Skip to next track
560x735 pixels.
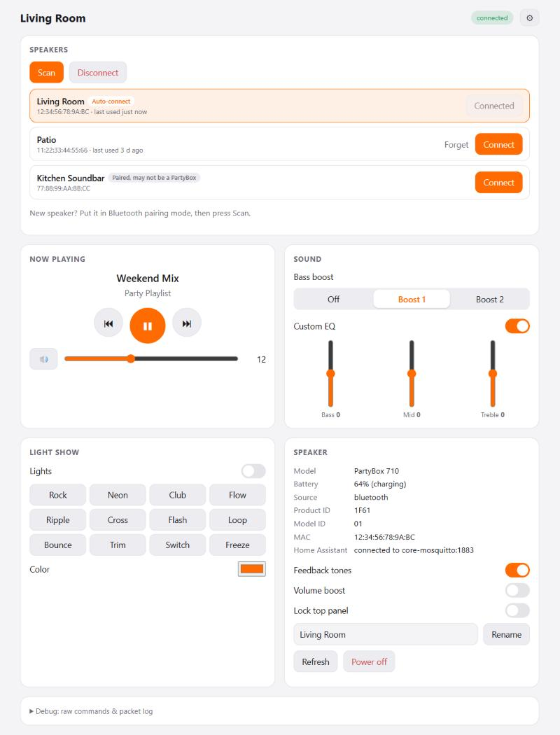pos(186,323)
